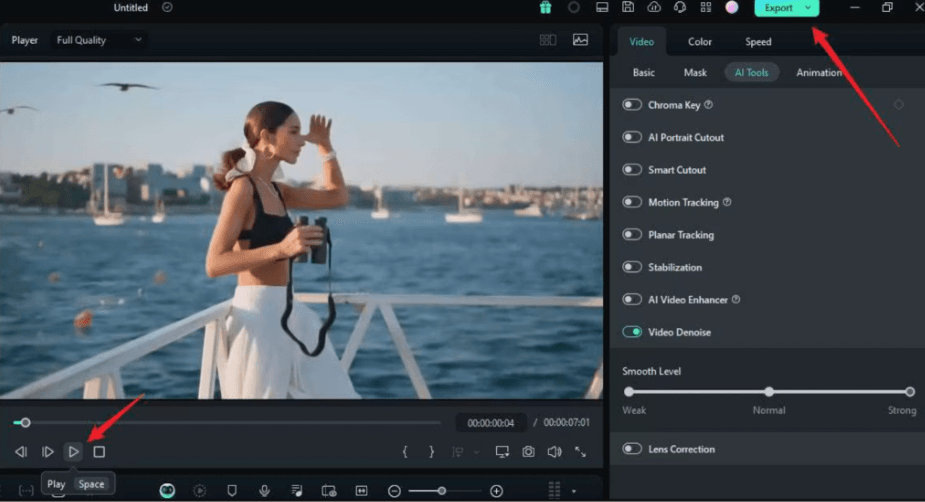This screenshot has height=502, width=925.
Task: Stop playback with the square stop button
Action: point(99,452)
